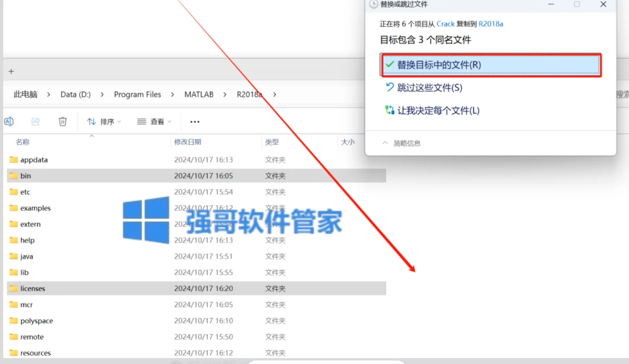Select the remote folder name
The height and width of the screenshot is (364, 629).
point(32,337)
